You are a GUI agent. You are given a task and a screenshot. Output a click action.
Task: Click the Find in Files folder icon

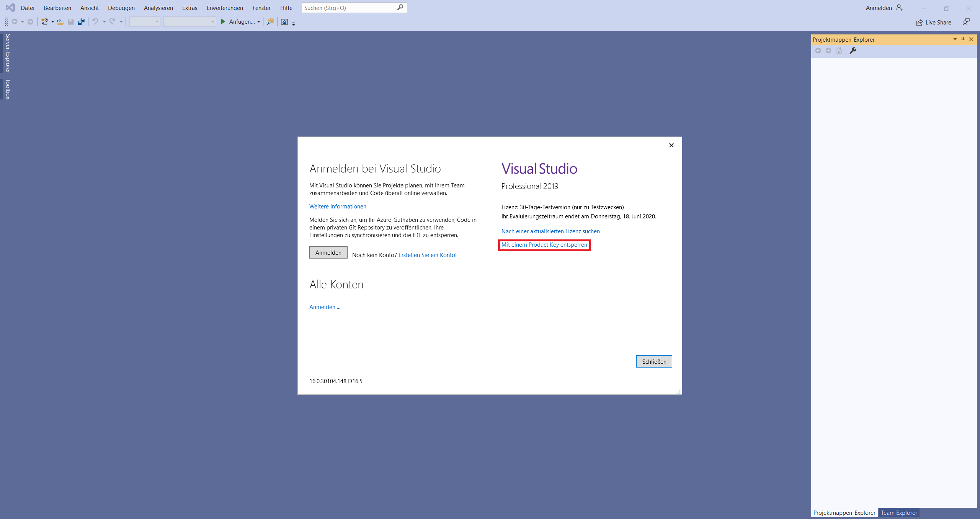(271, 22)
